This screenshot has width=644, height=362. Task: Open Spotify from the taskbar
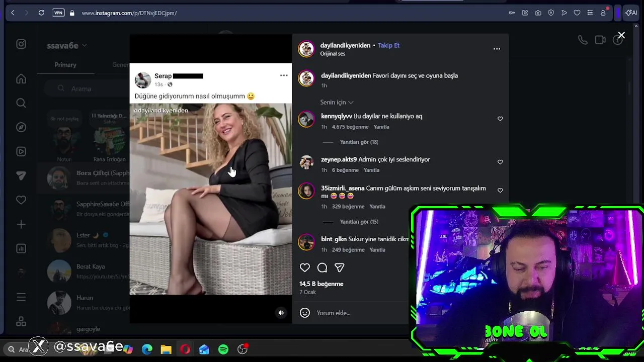click(x=223, y=349)
